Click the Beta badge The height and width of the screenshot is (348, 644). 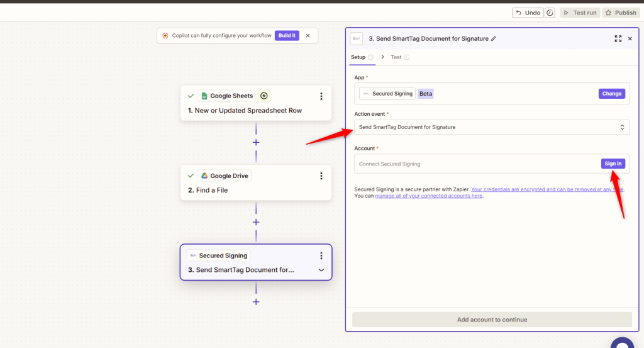426,94
